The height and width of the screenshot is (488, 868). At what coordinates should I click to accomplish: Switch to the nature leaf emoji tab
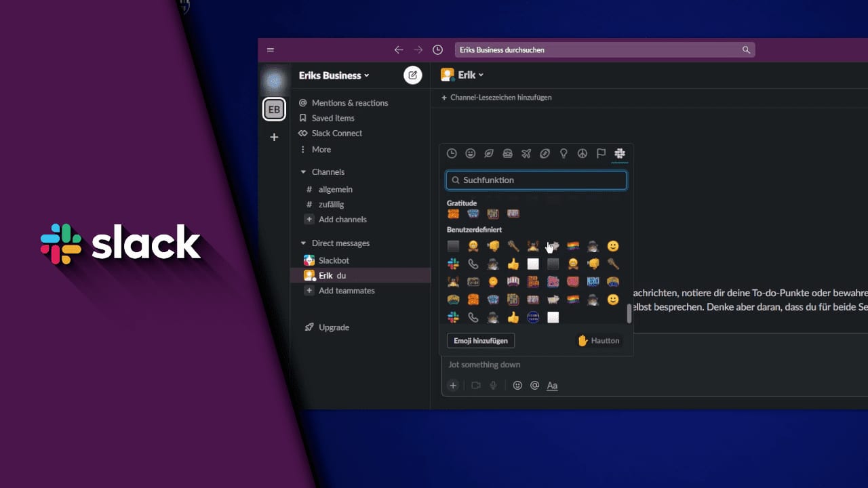pyautogui.click(x=489, y=154)
